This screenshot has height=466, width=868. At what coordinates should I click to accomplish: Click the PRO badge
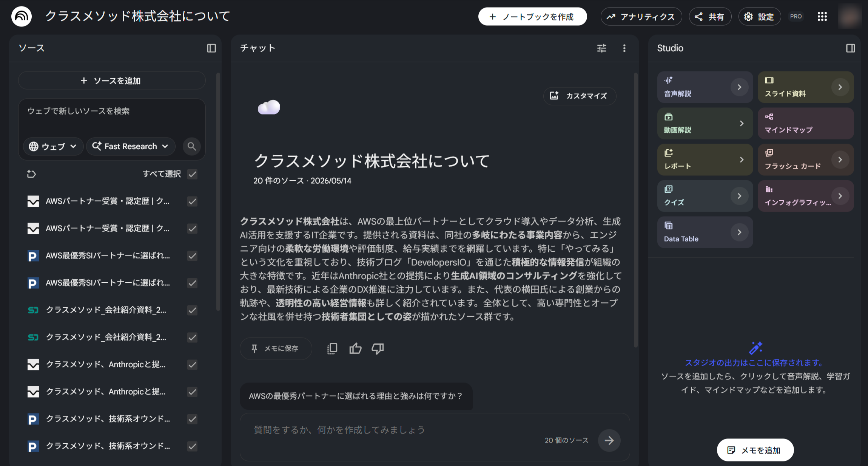[796, 16]
